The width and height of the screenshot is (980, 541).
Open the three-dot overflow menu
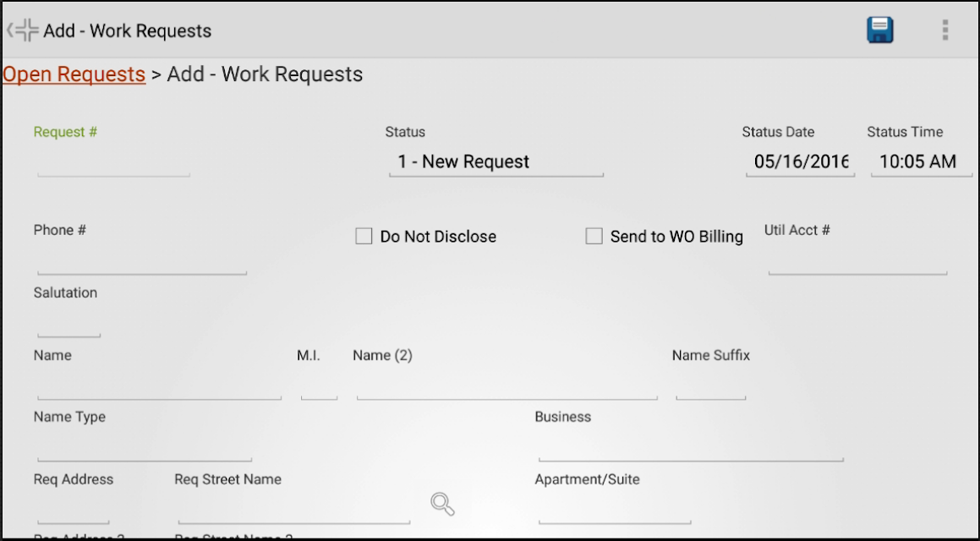click(945, 30)
